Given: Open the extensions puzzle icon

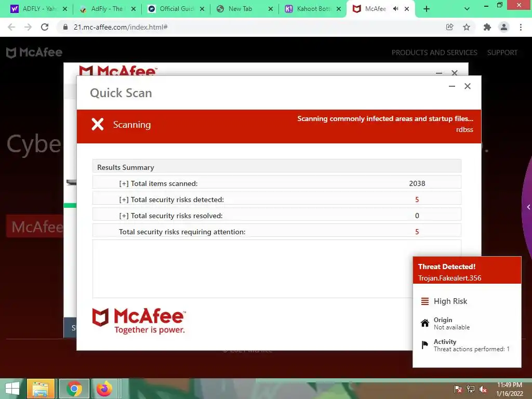Looking at the screenshot, I should coord(487,27).
